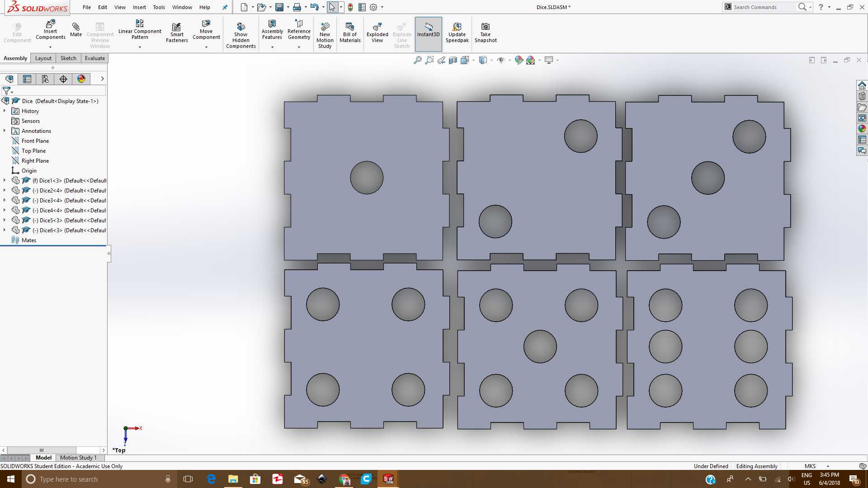Open the Tools menu

click(x=159, y=7)
